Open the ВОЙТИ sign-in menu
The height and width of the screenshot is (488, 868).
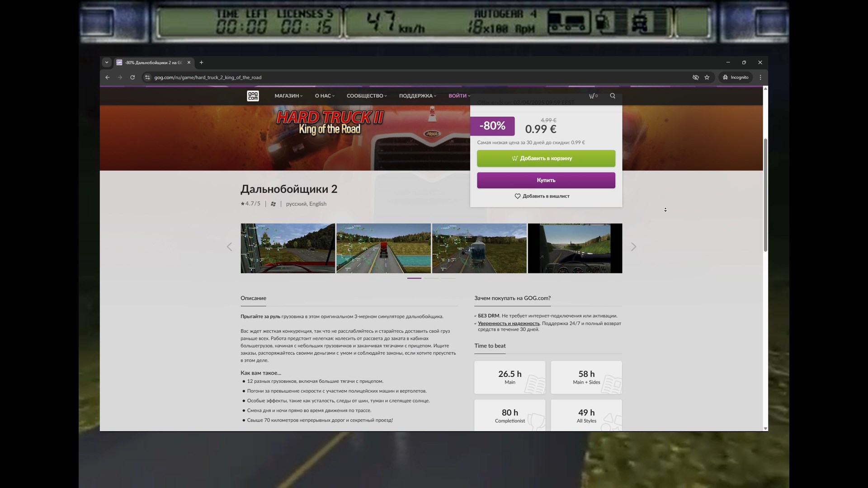click(459, 96)
